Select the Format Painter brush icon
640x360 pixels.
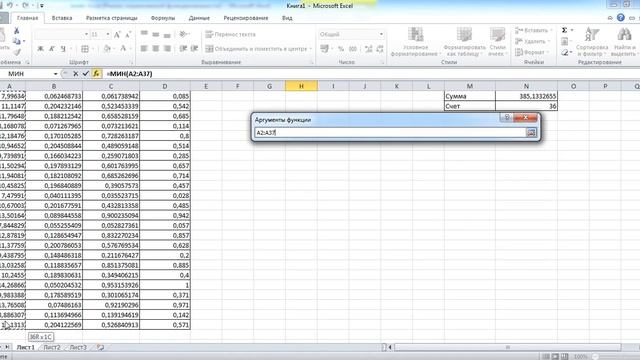17,52
